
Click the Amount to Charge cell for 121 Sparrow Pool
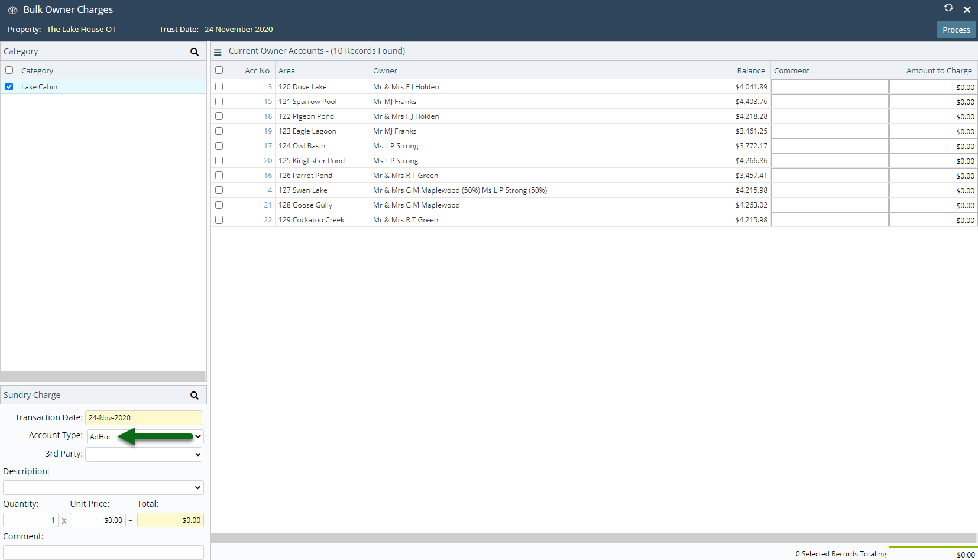click(x=933, y=101)
